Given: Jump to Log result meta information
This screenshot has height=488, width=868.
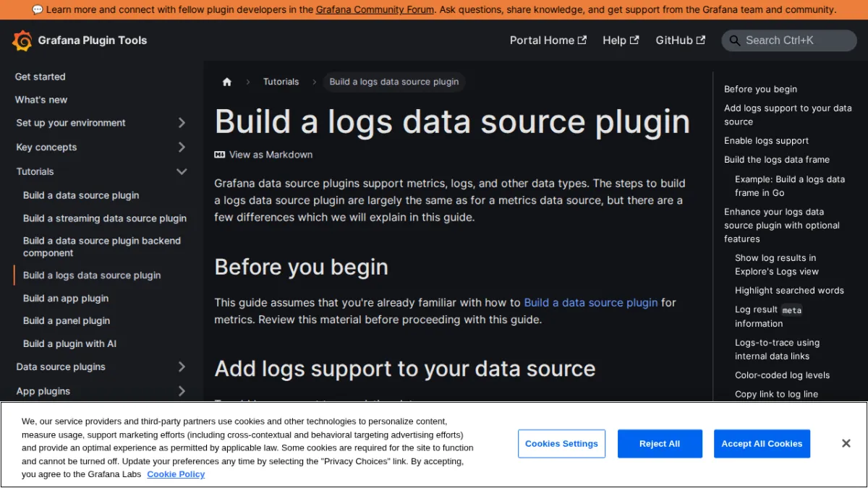Looking at the screenshot, I should pyautogui.click(x=769, y=317).
